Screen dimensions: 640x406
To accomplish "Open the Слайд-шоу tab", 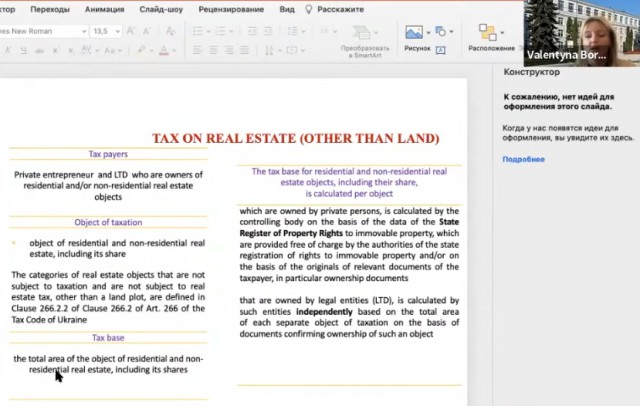I will (x=161, y=9).
